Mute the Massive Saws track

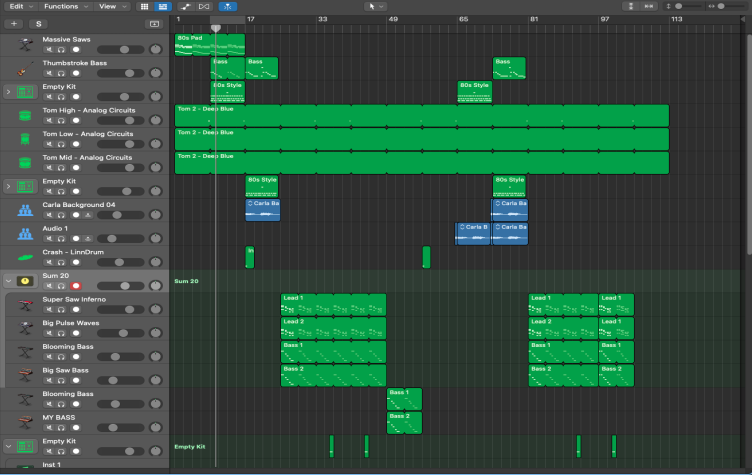tap(49, 49)
